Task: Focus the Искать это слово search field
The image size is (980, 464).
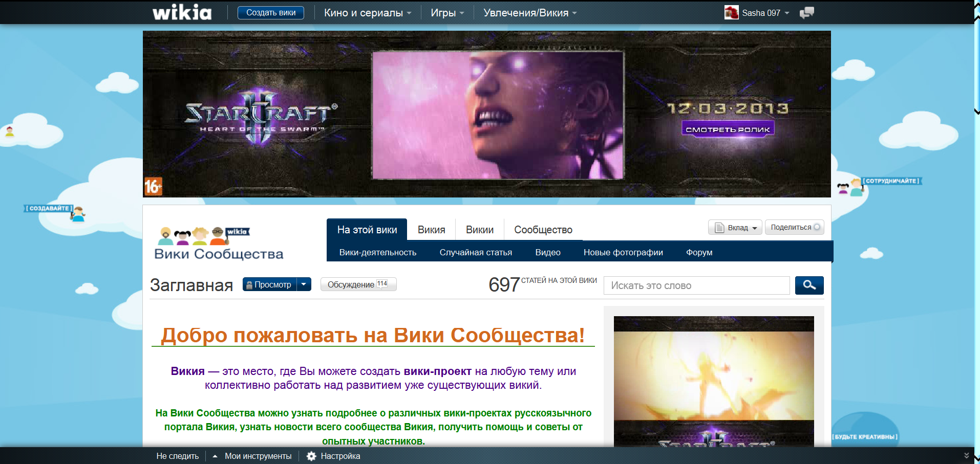Action: (x=697, y=285)
